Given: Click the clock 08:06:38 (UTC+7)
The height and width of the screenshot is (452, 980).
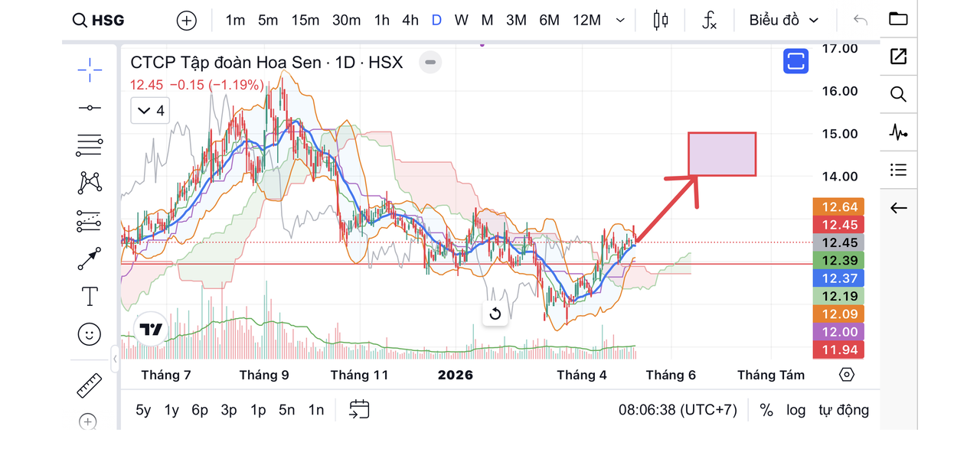Looking at the screenshot, I should point(678,410).
